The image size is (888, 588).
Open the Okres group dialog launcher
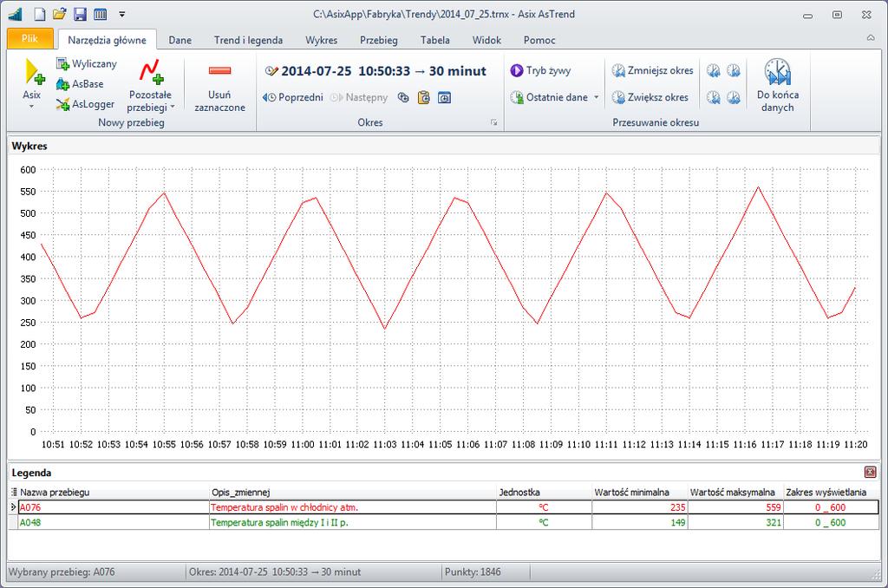click(x=493, y=122)
